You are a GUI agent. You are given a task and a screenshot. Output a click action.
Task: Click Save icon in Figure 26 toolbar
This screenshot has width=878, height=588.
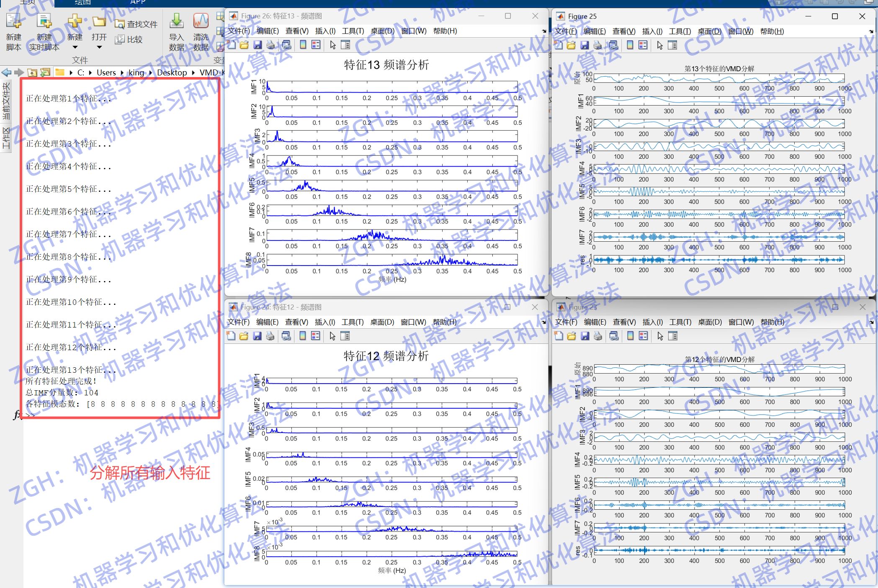point(258,45)
